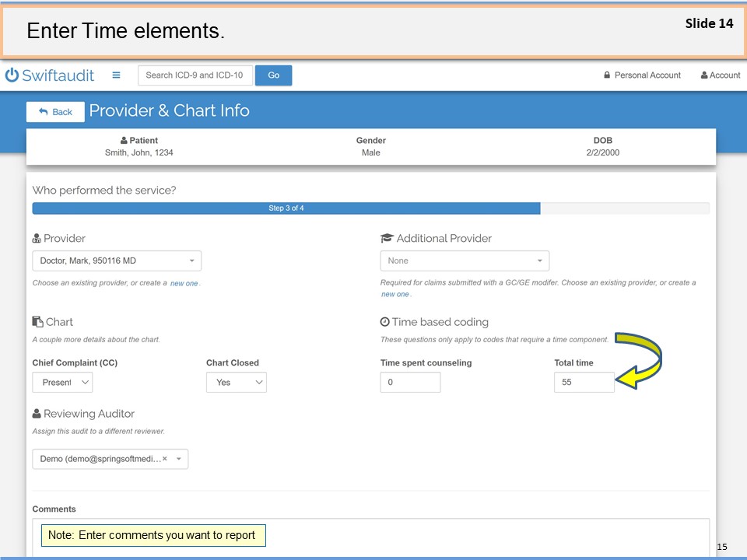
Task: Click the Chart section documents icon
Action: 37,322
